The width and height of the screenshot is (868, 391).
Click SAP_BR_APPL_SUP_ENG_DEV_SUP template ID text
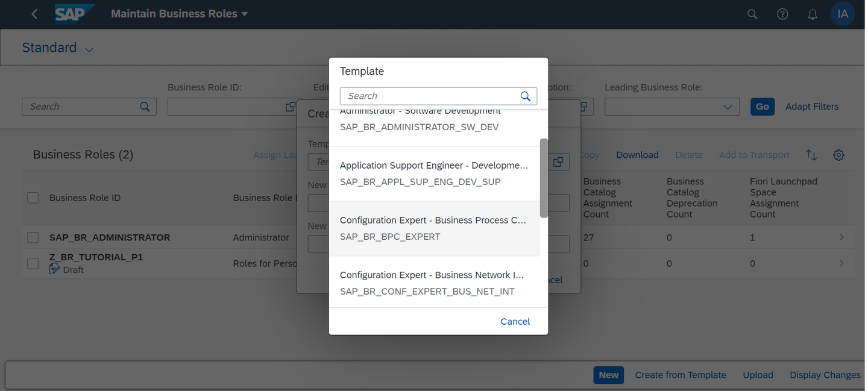pos(420,182)
